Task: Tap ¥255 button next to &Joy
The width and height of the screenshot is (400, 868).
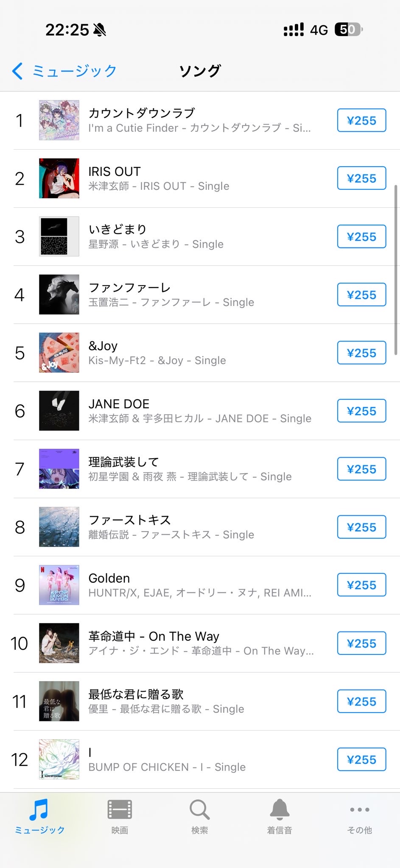Action: tap(361, 353)
